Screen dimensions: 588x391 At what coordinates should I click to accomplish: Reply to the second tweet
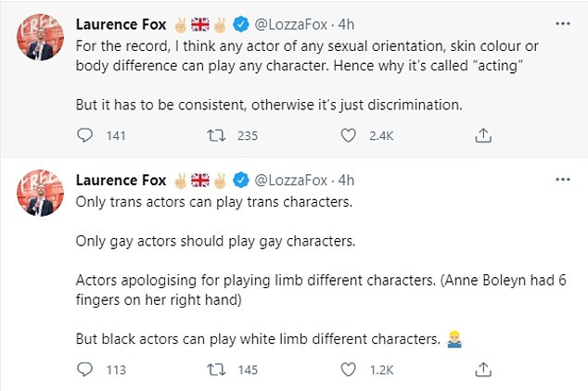tap(84, 370)
